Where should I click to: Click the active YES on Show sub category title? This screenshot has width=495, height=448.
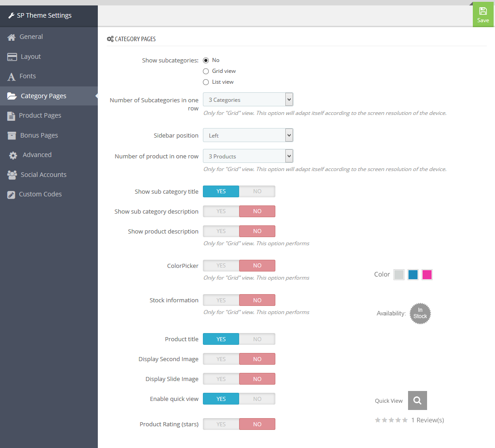(x=221, y=191)
